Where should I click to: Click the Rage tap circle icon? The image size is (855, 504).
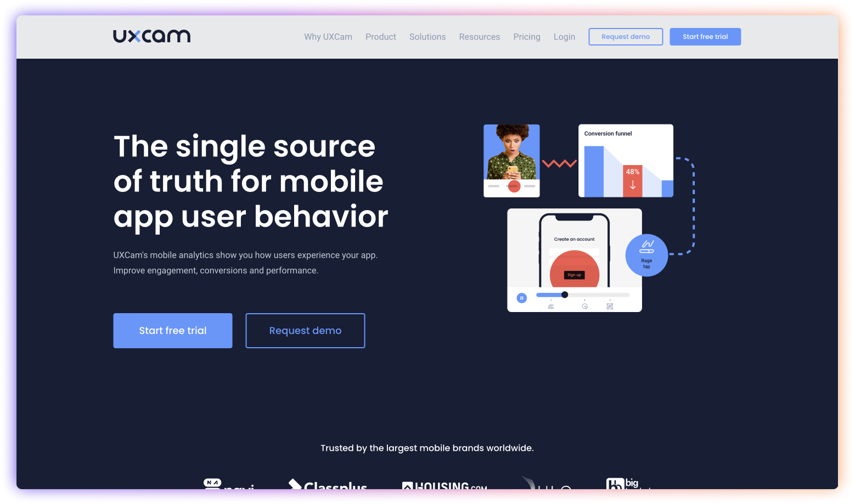646,256
